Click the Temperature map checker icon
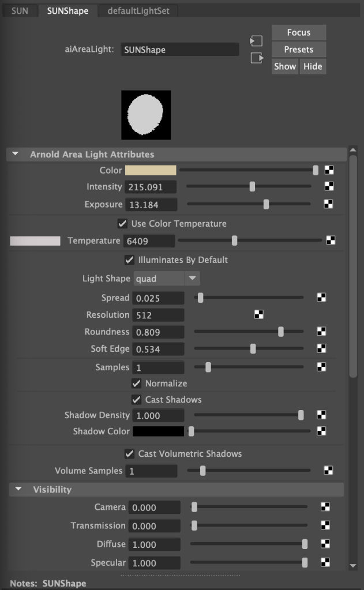The image size is (364, 590). 331,240
